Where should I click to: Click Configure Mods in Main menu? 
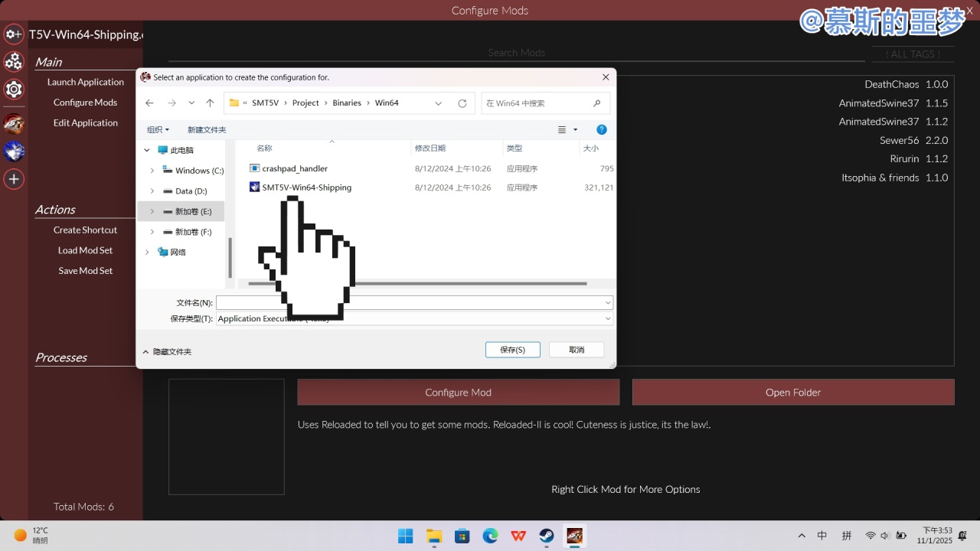(x=86, y=103)
